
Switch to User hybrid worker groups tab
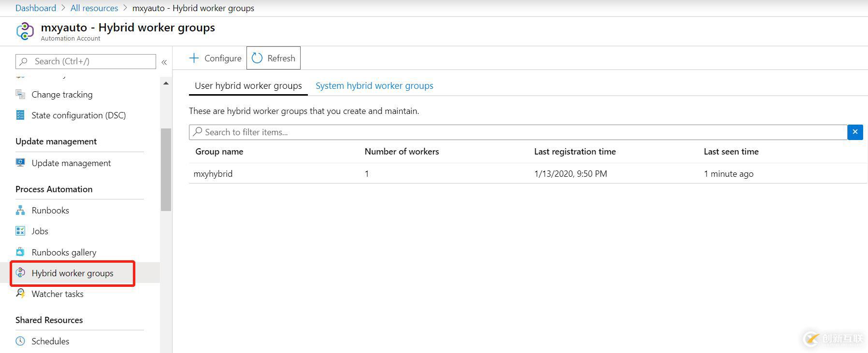coord(248,85)
